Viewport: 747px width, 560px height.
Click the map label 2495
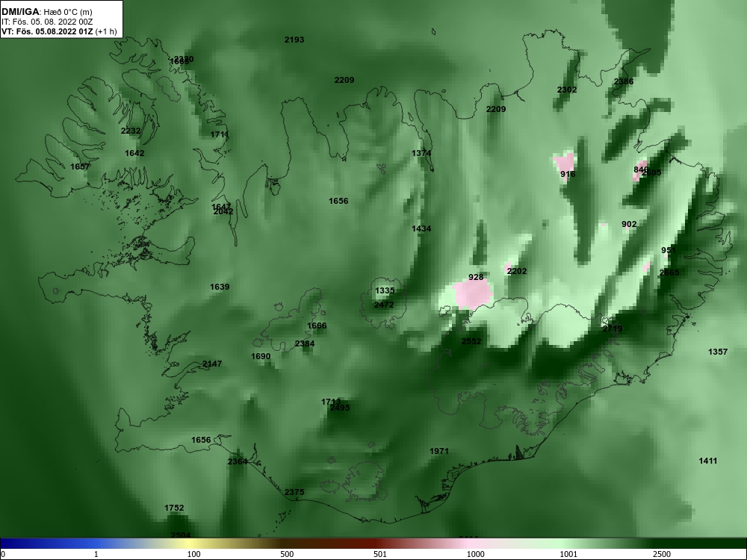[x=340, y=408]
